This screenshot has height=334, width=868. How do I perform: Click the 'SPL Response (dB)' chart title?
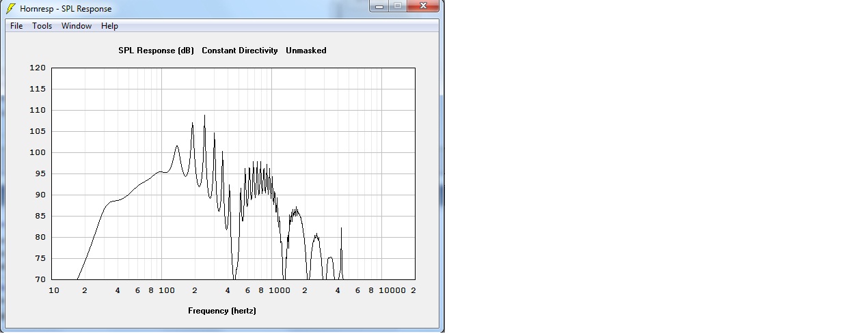(157, 51)
